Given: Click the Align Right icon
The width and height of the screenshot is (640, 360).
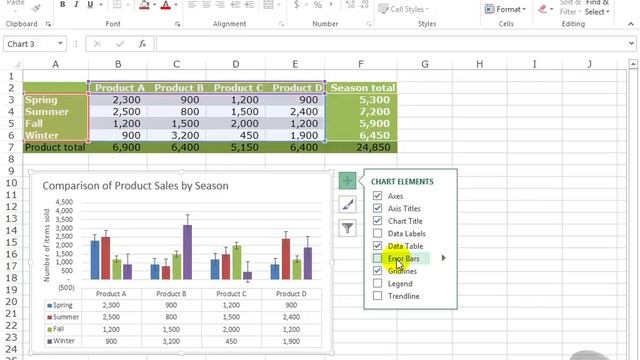Looking at the screenshot, I should click(220, 5).
